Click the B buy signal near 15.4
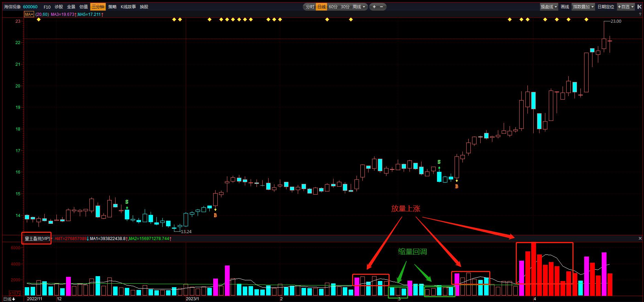Viewport: 644px width, 302px height. click(x=457, y=186)
